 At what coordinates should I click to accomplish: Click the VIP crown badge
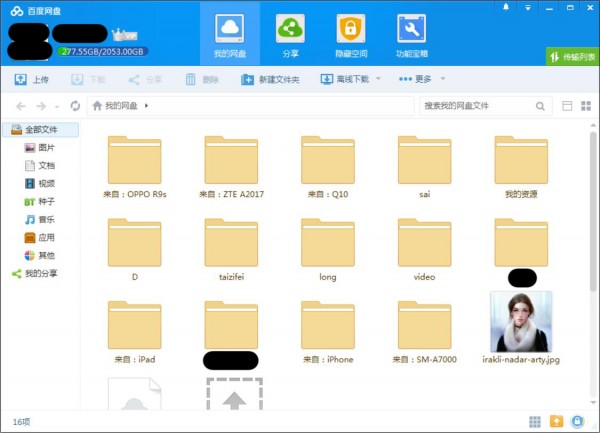pos(124,35)
